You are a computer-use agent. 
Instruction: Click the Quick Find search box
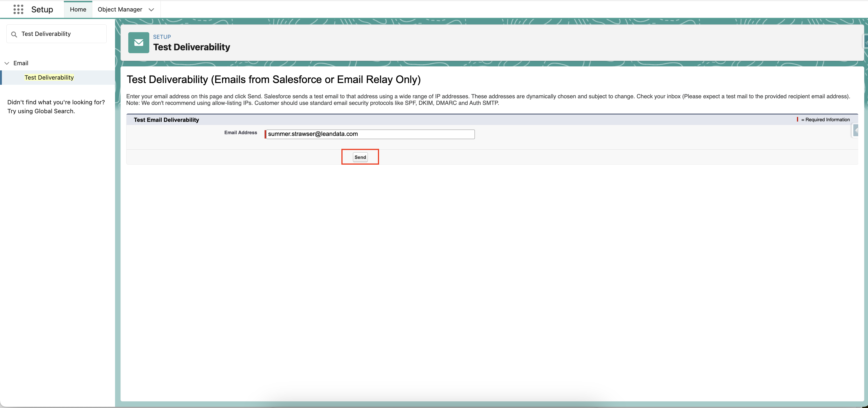pos(56,34)
